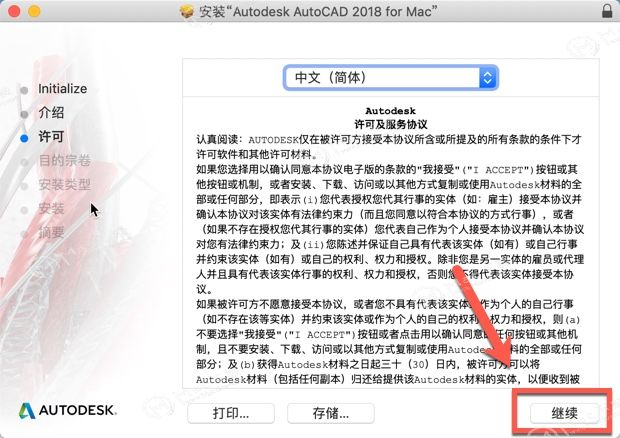The image size is (620, 438).
Task: Select the 安装类型 step in the sidebar
Action: 64,185
